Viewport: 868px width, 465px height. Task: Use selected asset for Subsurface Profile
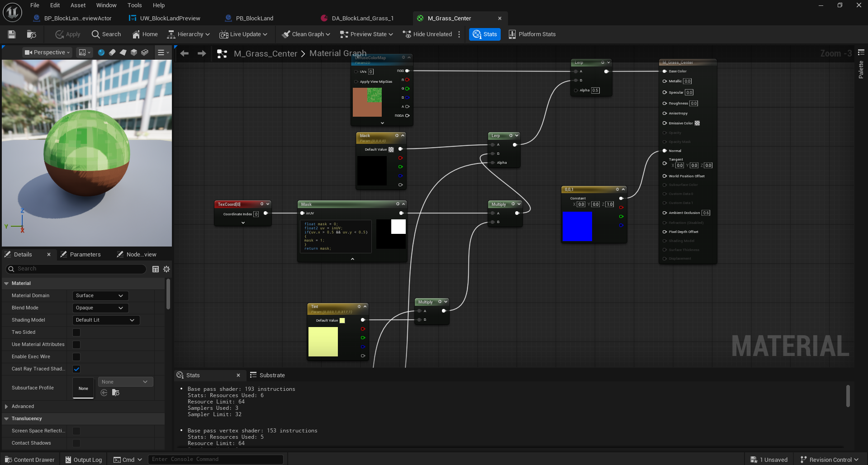click(104, 393)
